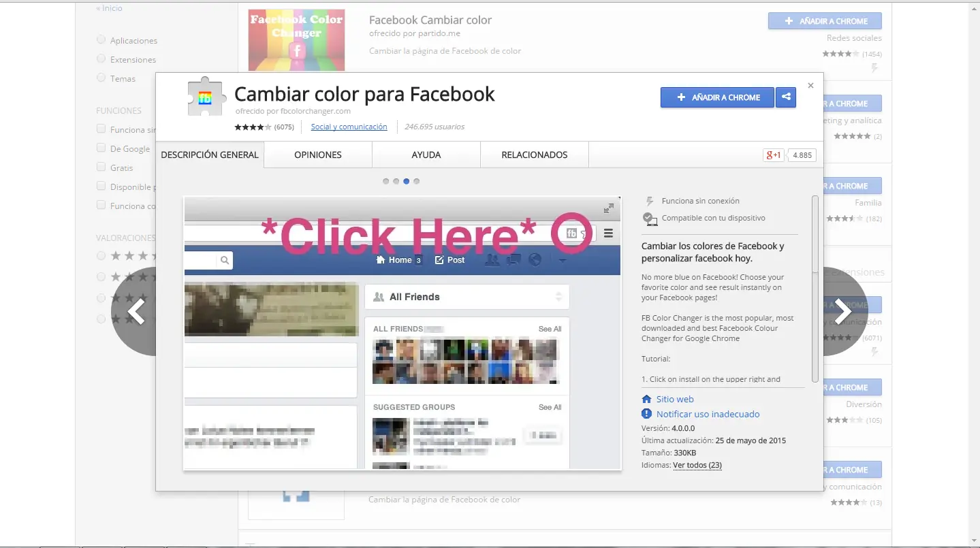The width and height of the screenshot is (980, 548).
Task: Click the messages icon in the Facebook preview
Action: [513, 259]
